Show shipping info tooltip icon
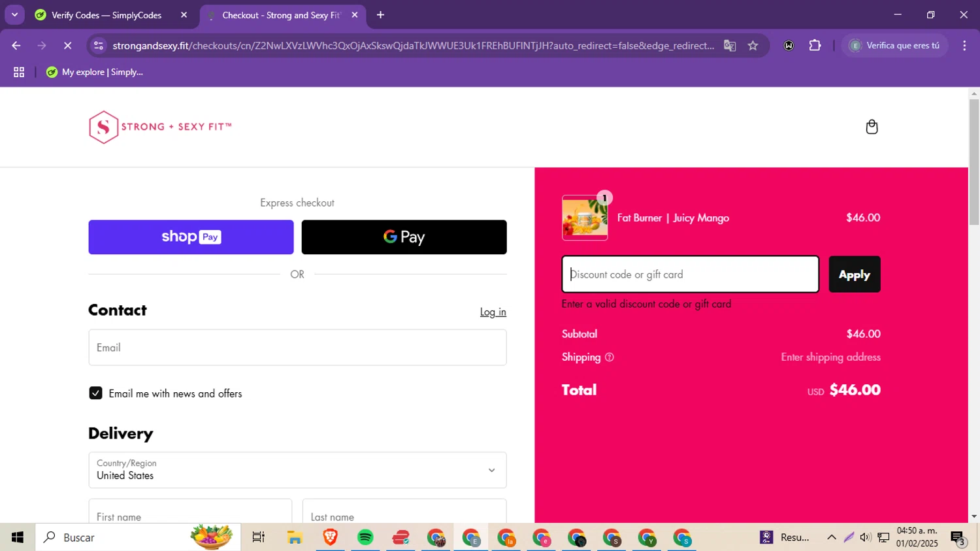This screenshot has width=980, height=551. [610, 358]
